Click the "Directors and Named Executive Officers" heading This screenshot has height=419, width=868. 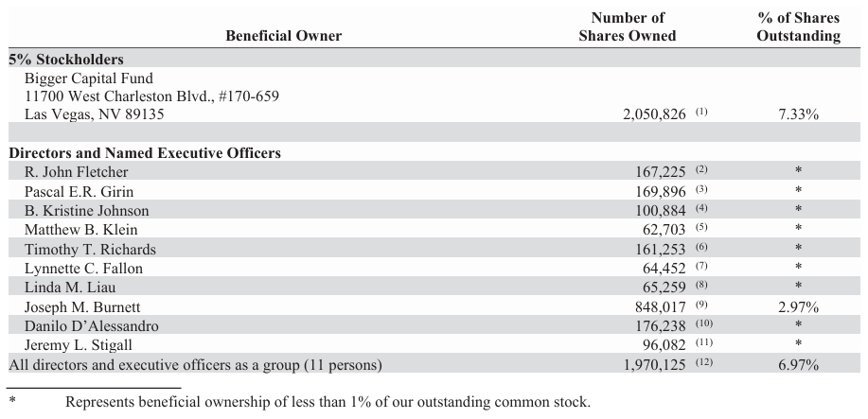tap(145, 152)
